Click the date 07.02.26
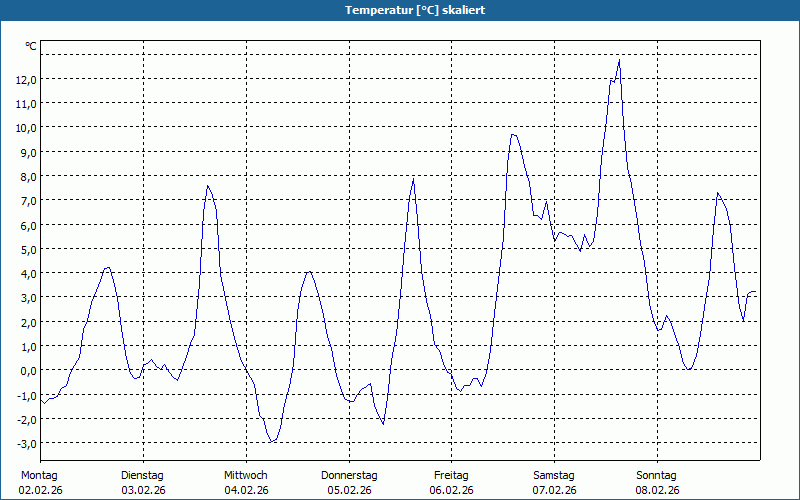This screenshot has height=500, width=800. pyautogui.click(x=555, y=491)
